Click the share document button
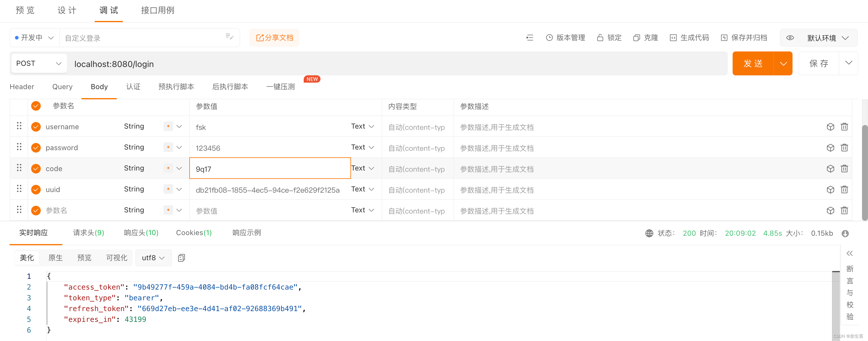 coord(274,38)
